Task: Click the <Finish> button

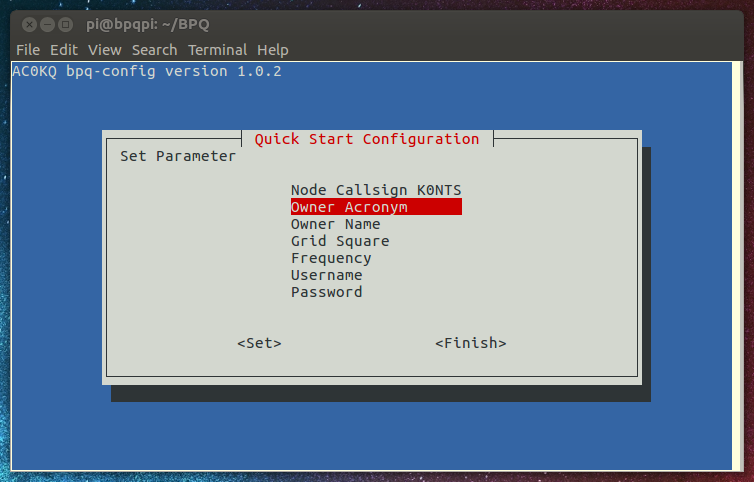Action: [471, 343]
